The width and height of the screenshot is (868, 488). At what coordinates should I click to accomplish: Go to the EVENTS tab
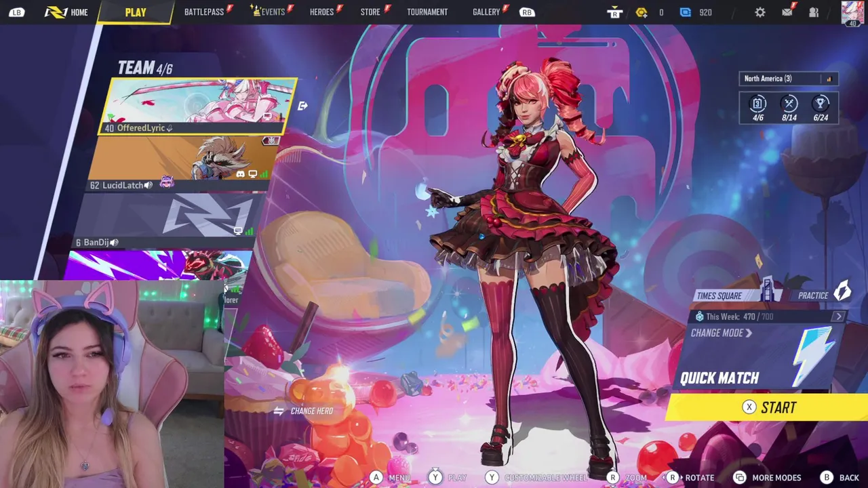point(269,12)
